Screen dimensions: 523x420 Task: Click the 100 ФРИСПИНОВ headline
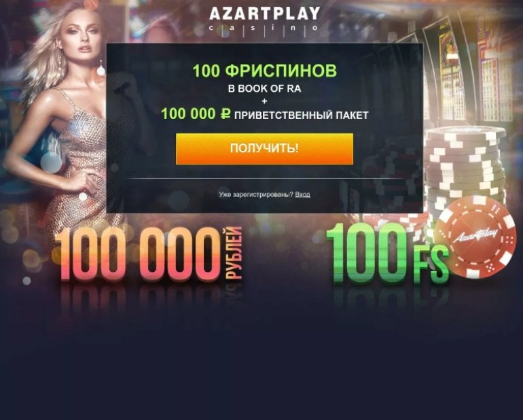264,71
